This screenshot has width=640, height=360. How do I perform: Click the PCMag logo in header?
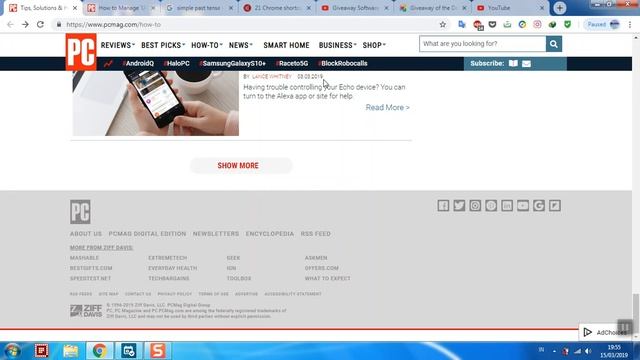(81, 51)
